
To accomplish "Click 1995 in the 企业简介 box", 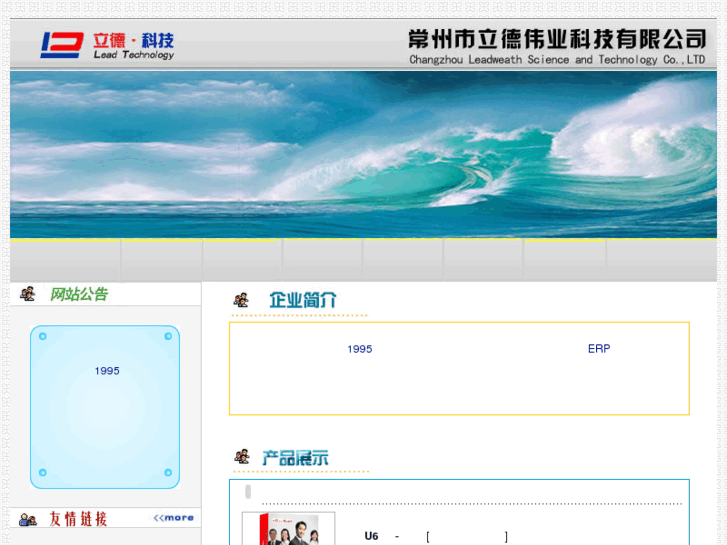I will point(360,349).
